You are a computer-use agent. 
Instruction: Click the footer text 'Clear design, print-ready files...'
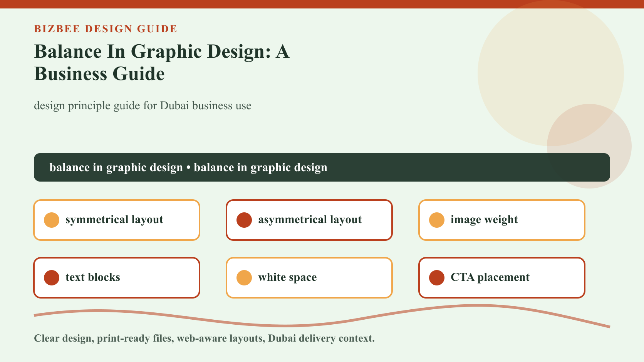204,339
